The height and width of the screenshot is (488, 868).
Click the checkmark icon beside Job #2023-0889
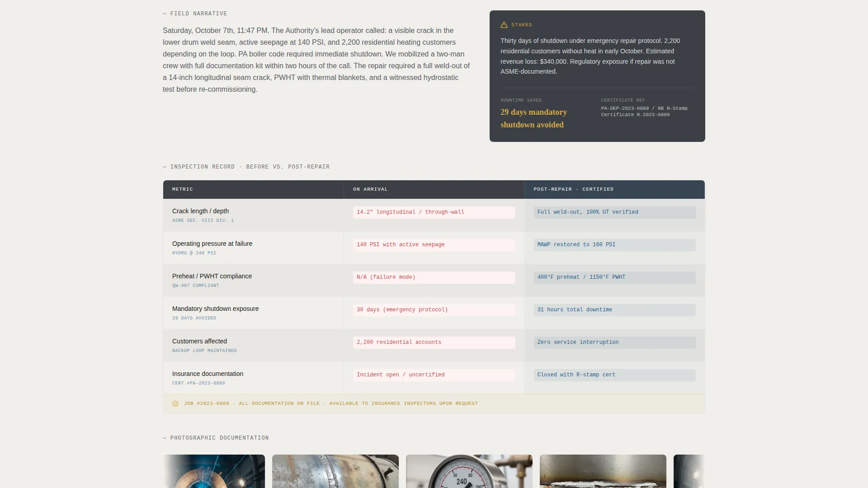point(175,404)
